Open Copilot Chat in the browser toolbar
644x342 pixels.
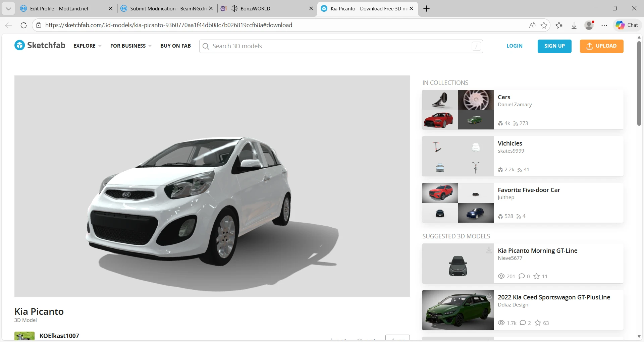coord(627,25)
